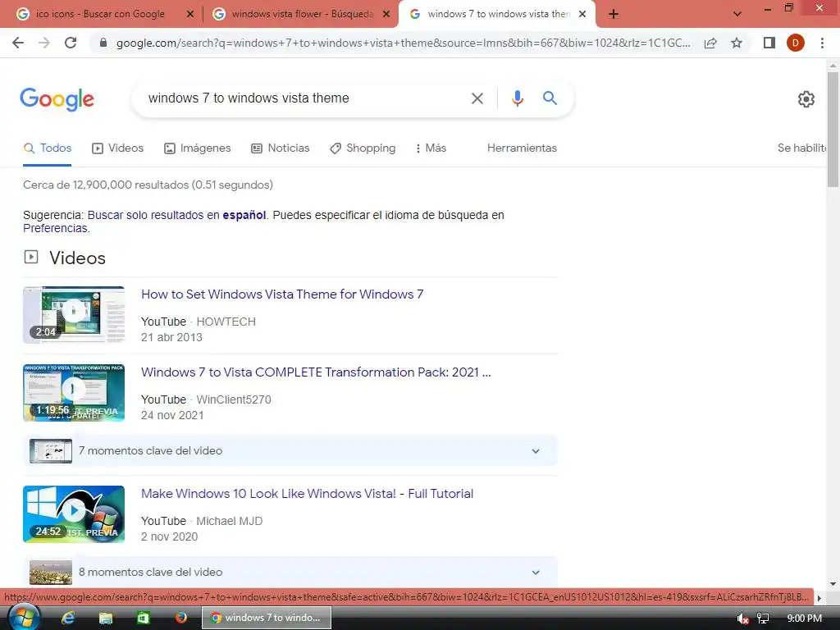Clear the search box with the X icon
The width and height of the screenshot is (840, 630).
(x=477, y=98)
